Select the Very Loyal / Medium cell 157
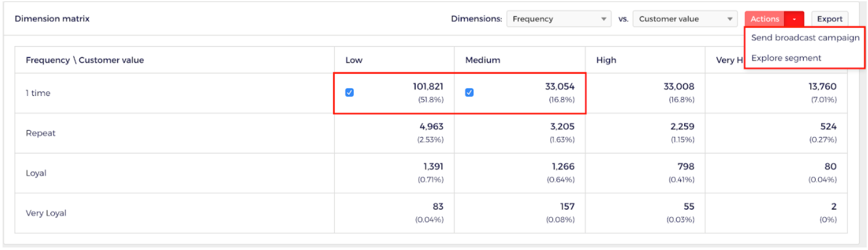 point(520,213)
